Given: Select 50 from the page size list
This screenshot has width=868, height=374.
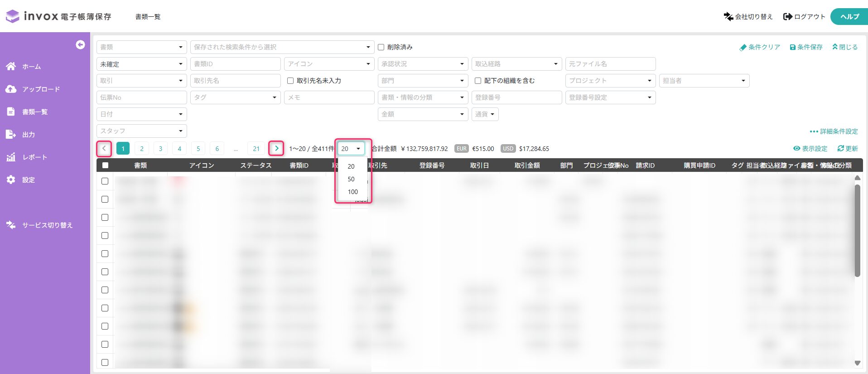Looking at the screenshot, I should coord(351,179).
